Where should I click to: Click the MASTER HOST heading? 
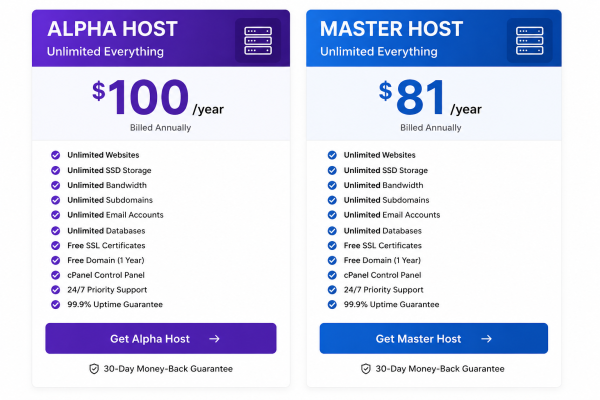tap(391, 29)
